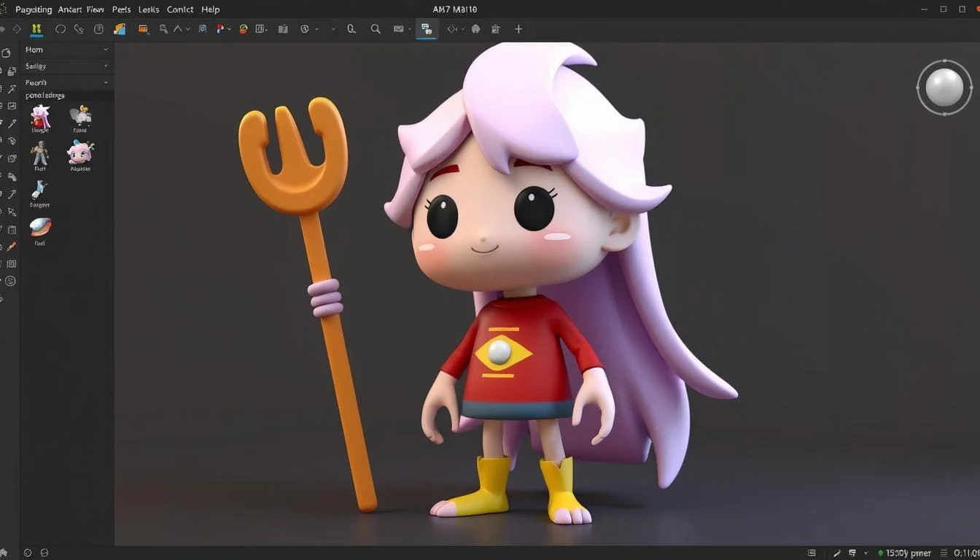
Task: Click the first circle icon at bottom left
Action: (28, 553)
